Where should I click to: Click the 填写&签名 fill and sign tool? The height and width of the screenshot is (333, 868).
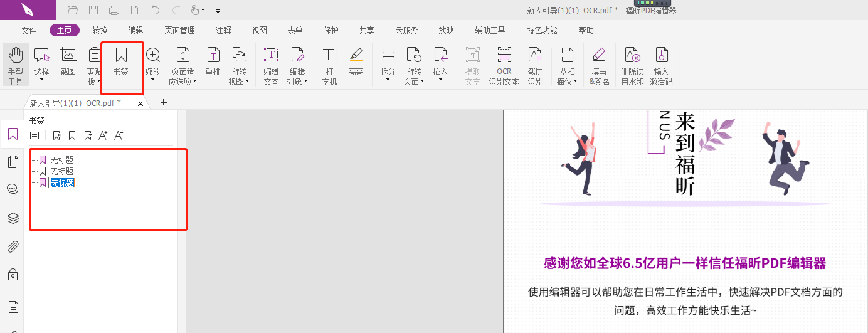tap(600, 65)
